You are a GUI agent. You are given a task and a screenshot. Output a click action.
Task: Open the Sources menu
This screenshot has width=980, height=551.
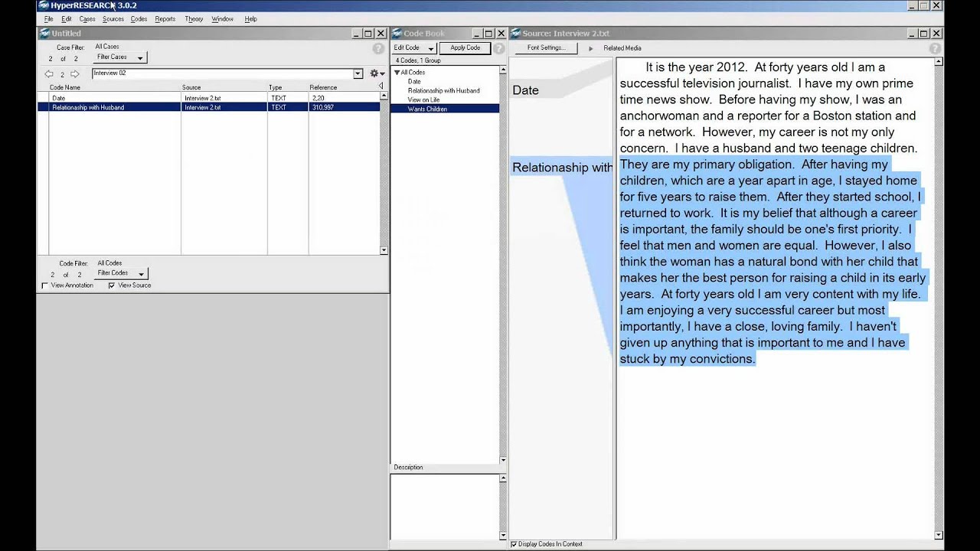113,19
